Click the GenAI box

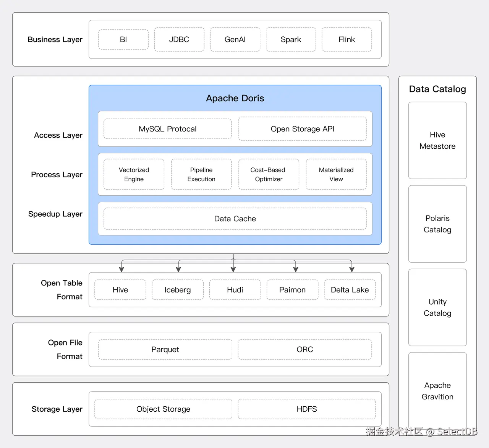coord(235,39)
